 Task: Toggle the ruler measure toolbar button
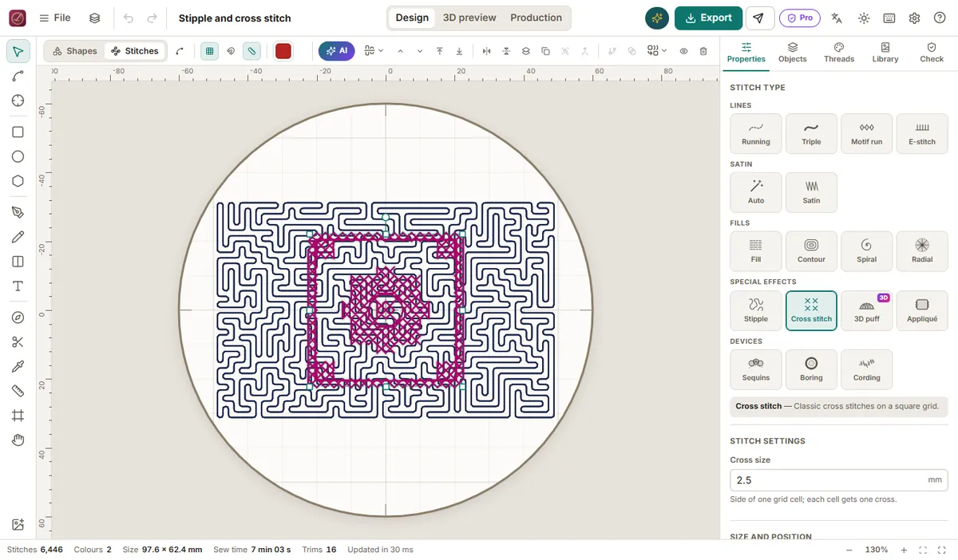tap(251, 51)
